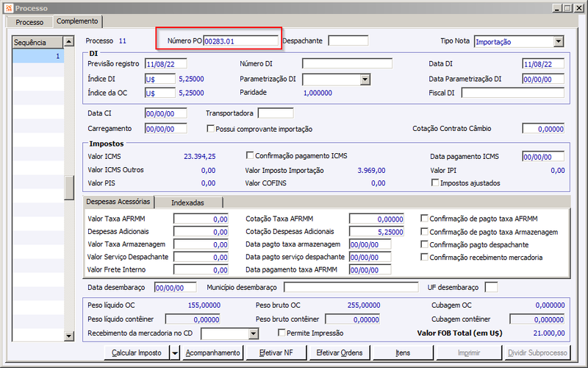Open the Calcular Imposto split arrow
The width and height of the screenshot is (588, 368).
click(x=175, y=353)
